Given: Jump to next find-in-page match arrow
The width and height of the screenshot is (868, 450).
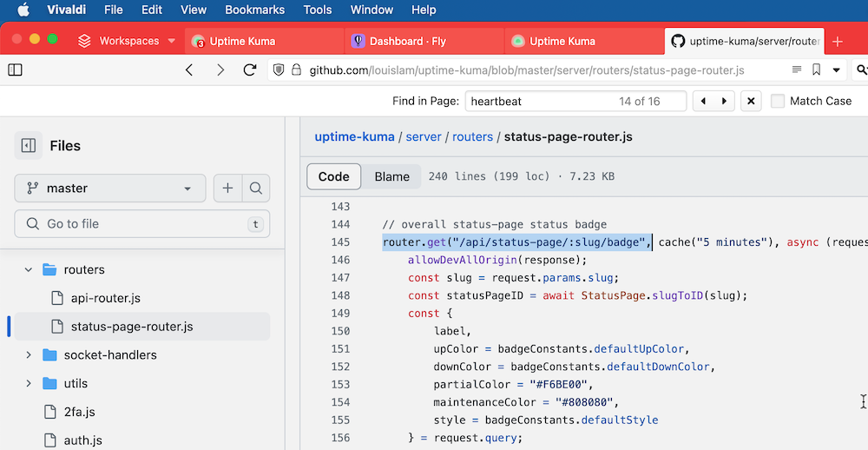Looking at the screenshot, I should click(x=724, y=101).
